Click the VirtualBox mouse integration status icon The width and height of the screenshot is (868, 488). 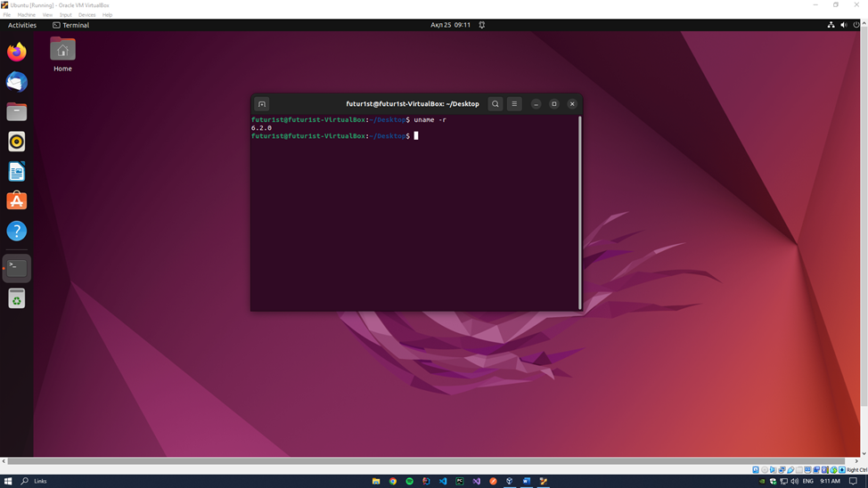point(833,469)
